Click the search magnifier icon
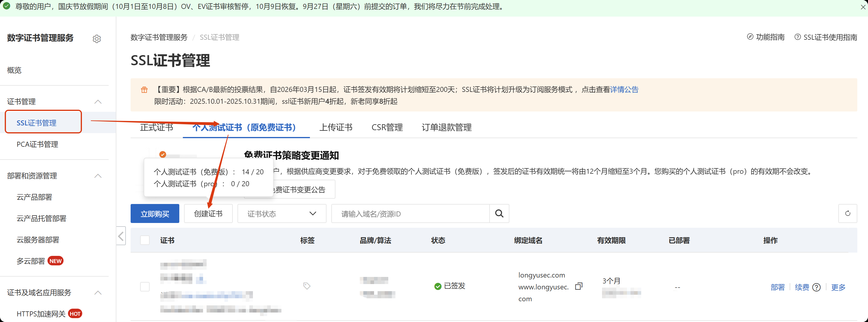Image resolution: width=868 pixels, height=322 pixels. (x=499, y=214)
